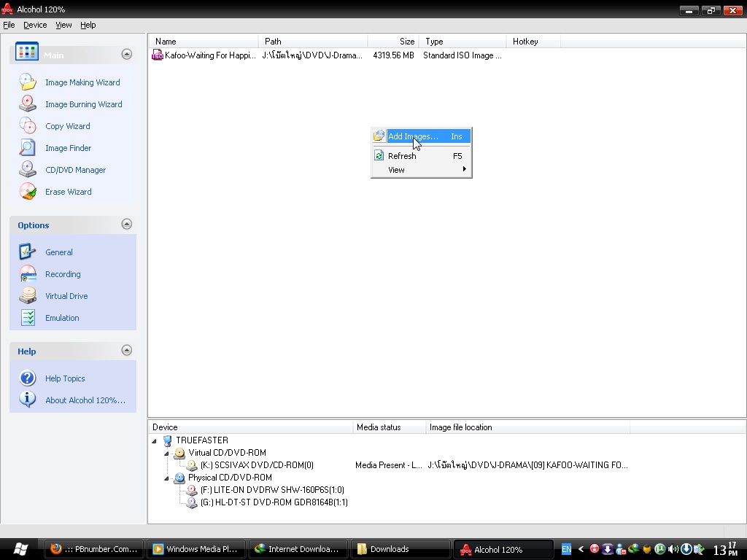Click the Type column header
This screenshot has width=747, height=560.
click(x=462, y=42)
